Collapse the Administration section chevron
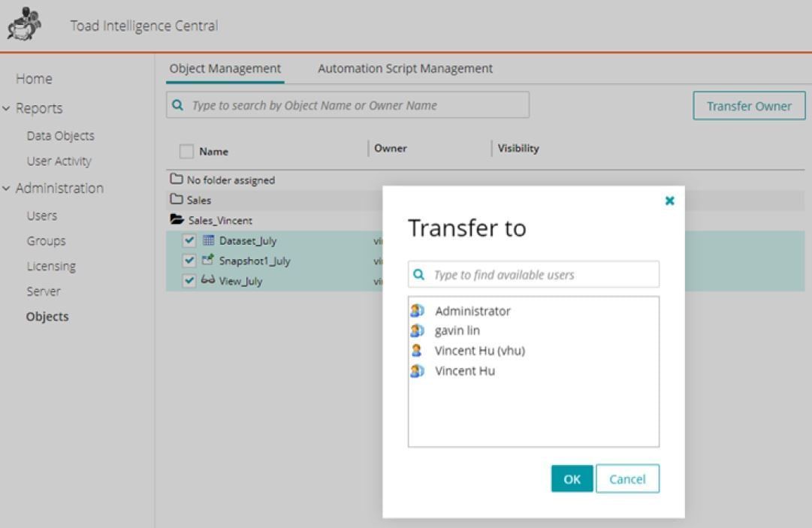Viewport: 812px width, 528px height. click(6, 188)
